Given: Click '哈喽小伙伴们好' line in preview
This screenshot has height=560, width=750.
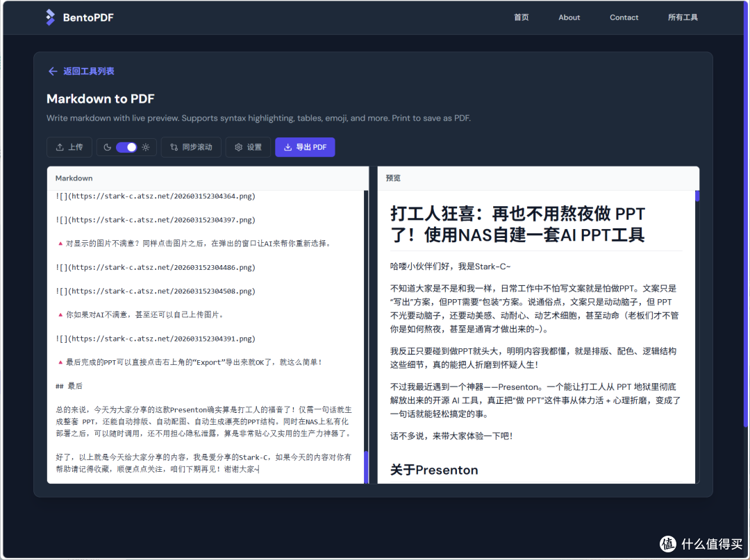Looking at the screenshot, I should tap(450, 266).
